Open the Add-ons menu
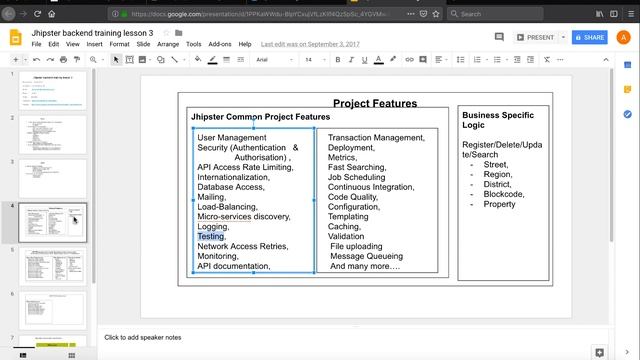The height and width of the screenshot is (360, 640). [x=220, y=44]
